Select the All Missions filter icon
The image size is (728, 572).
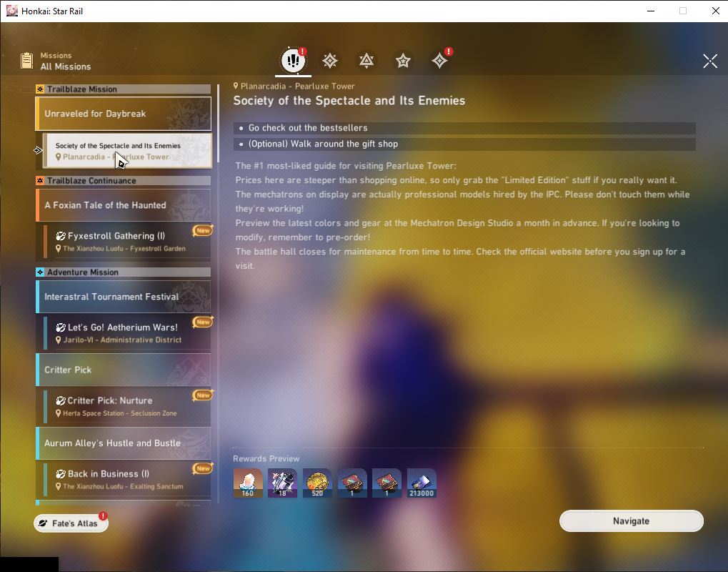coord(293,60)
